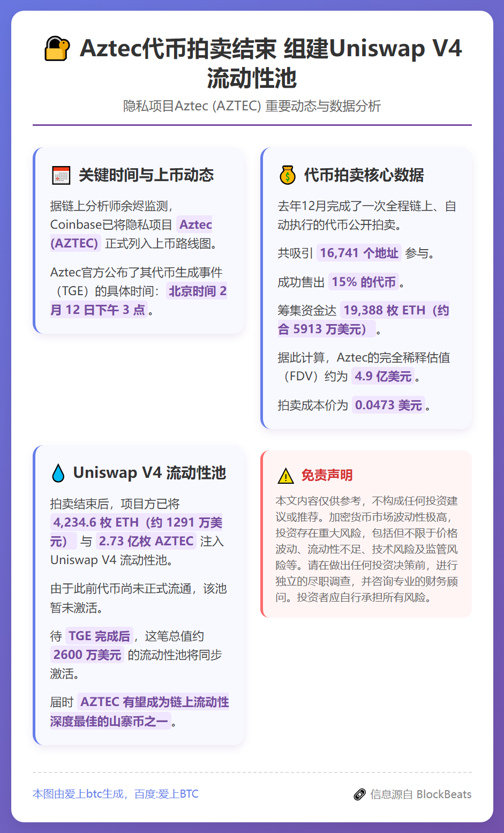This screenshot has height=833, width=504.
Task: Click the sentence 由于此前代币尚未正式流通
Action: pos(139,598)
